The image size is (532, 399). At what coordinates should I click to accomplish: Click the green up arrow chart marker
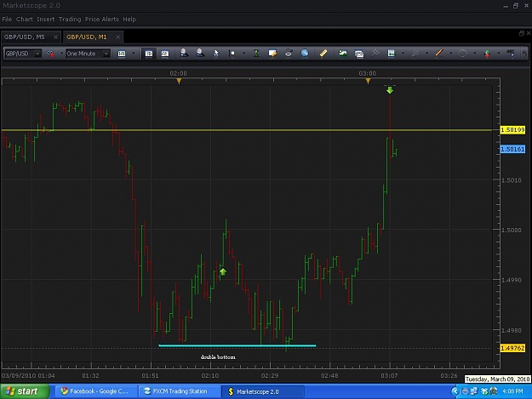[x=223, y=272]
